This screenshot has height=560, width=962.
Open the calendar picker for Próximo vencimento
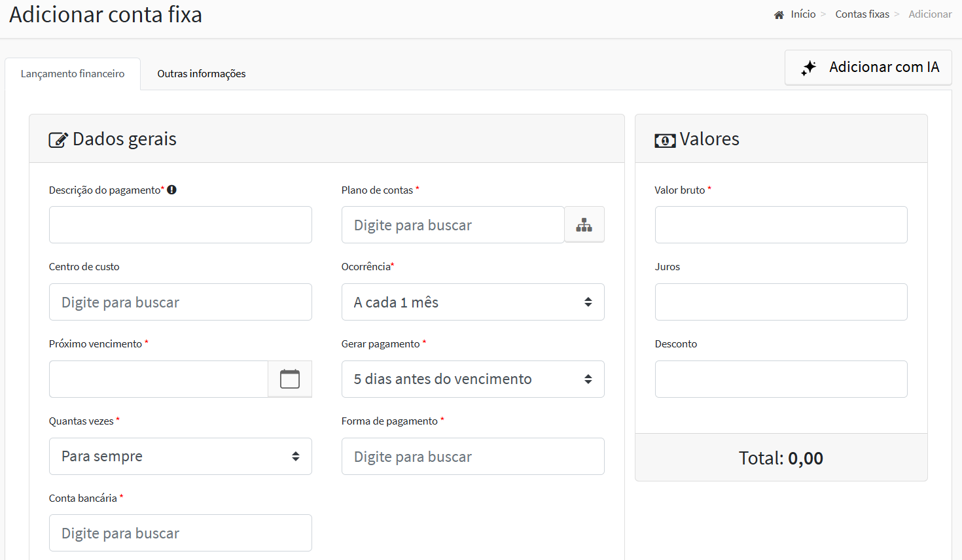coord(290,379)
